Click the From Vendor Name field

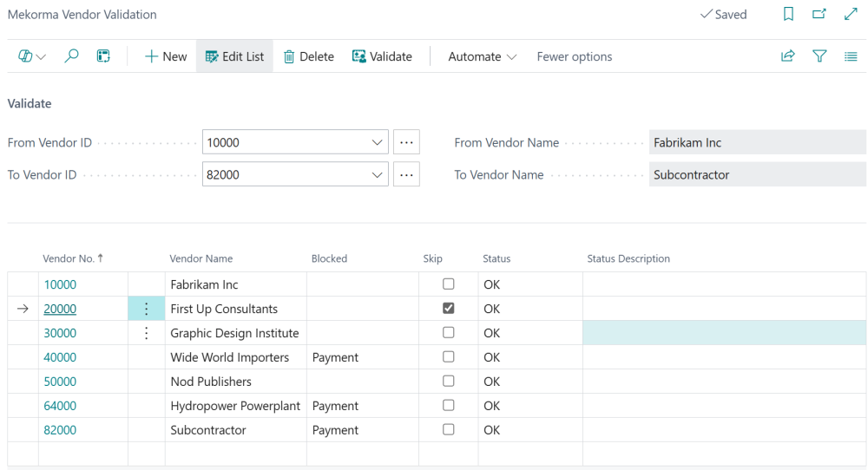(757, 143)
